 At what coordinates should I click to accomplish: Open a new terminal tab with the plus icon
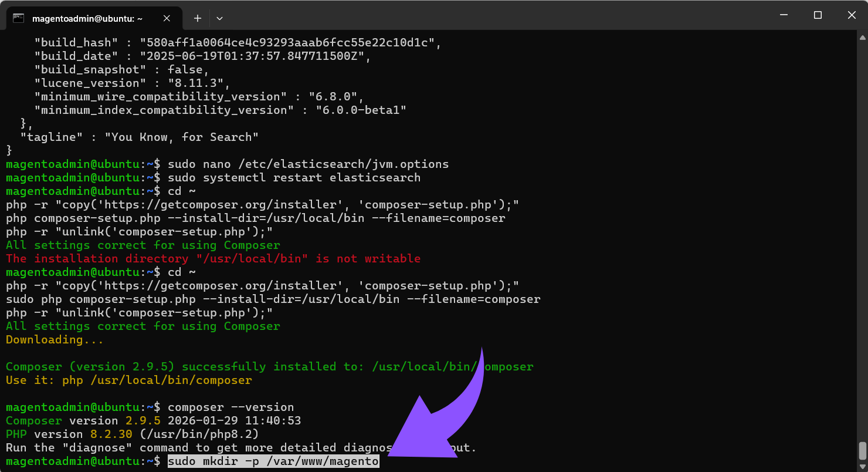197,18
